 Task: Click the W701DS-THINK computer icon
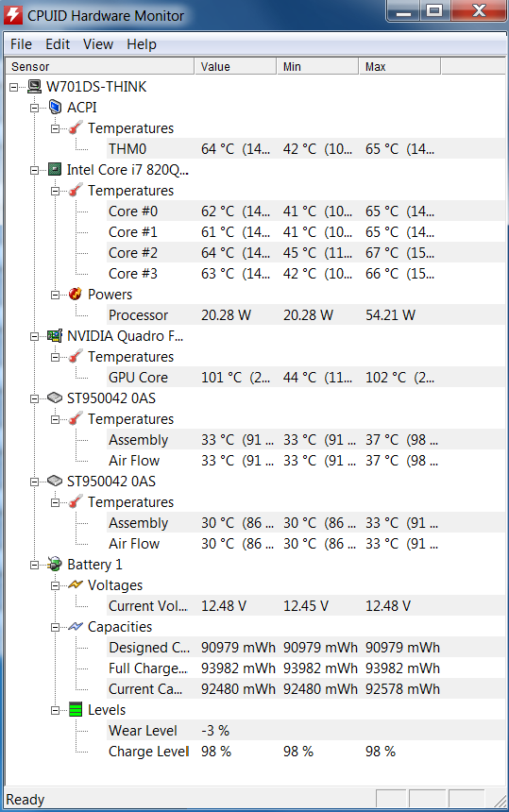point(34,87)
